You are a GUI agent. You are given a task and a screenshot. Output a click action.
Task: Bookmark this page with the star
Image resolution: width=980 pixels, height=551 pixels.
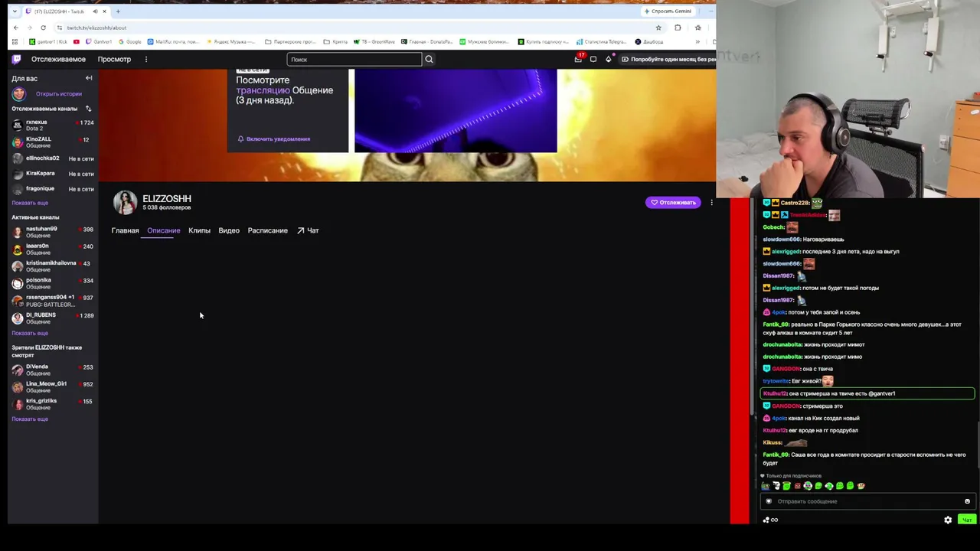tap(658, 28)
